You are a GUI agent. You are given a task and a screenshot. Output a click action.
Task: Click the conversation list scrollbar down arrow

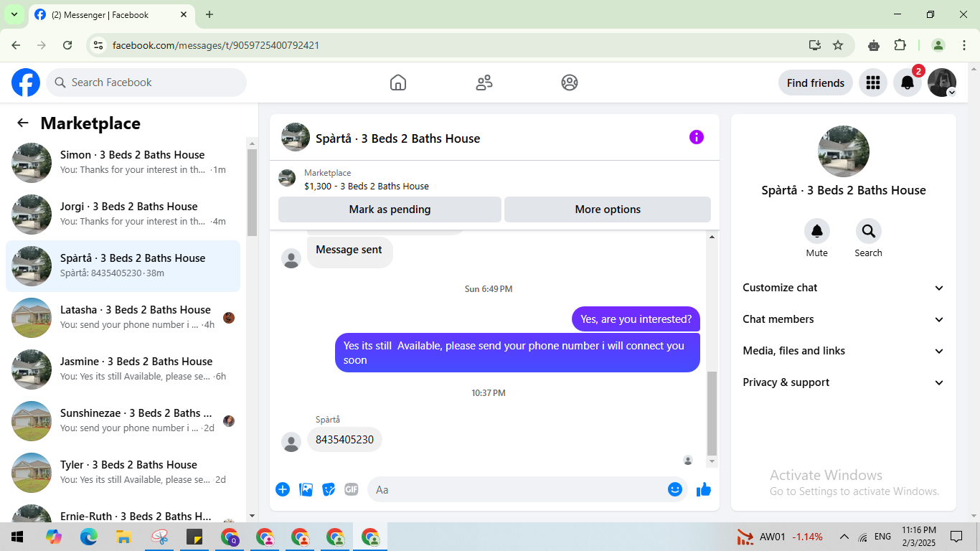click(252, 516)
